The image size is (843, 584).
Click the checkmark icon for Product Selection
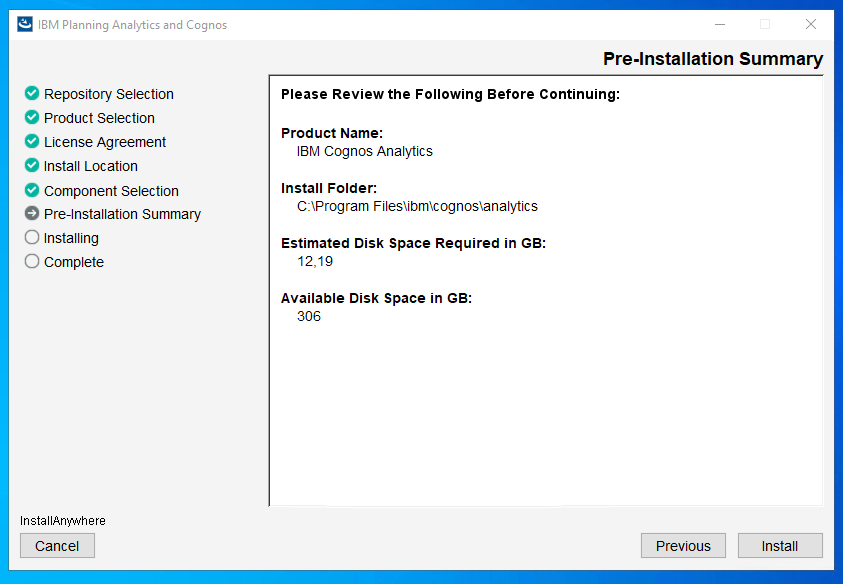[30, 117]
